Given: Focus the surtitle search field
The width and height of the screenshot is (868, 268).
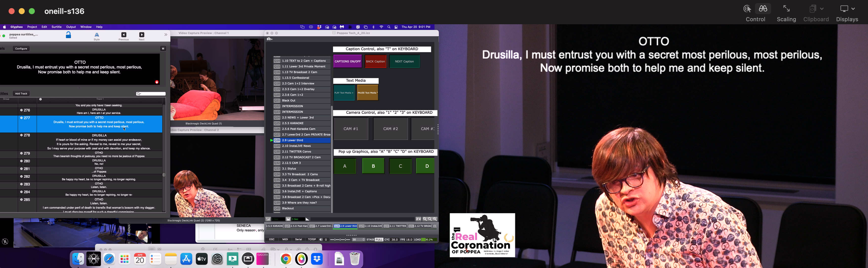Looking at the screenshot, I should point(151,94).
